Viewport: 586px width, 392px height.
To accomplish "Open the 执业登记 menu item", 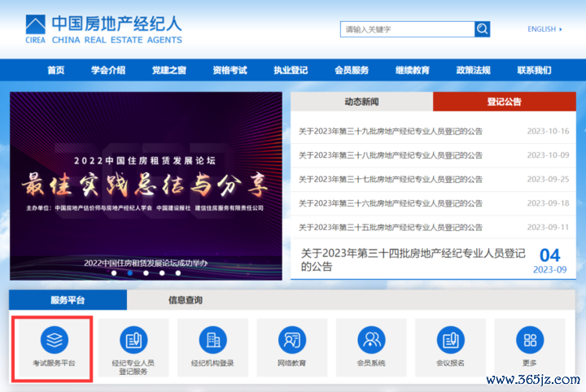I will click(291, 70).
